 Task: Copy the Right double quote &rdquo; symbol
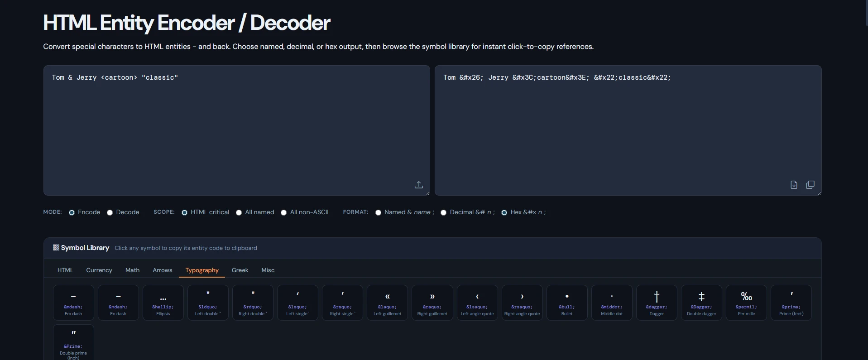(x=253, y=302)
